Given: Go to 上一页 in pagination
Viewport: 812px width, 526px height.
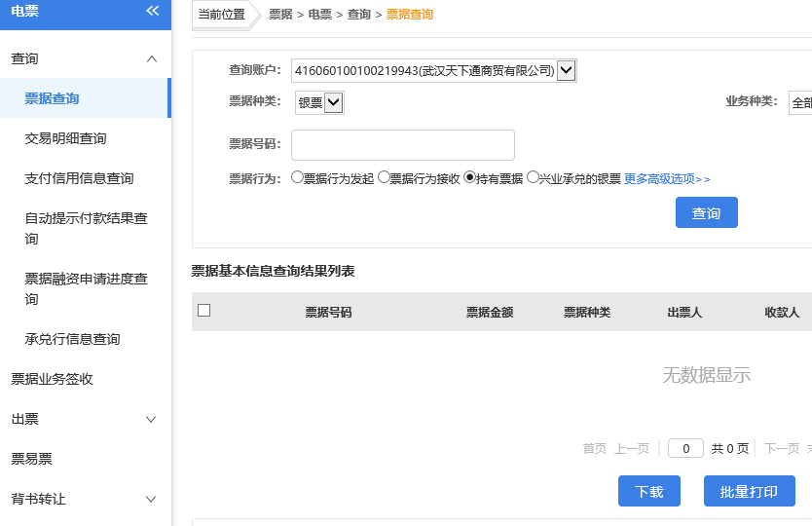Looking at the screenshot, I should 632,448.
